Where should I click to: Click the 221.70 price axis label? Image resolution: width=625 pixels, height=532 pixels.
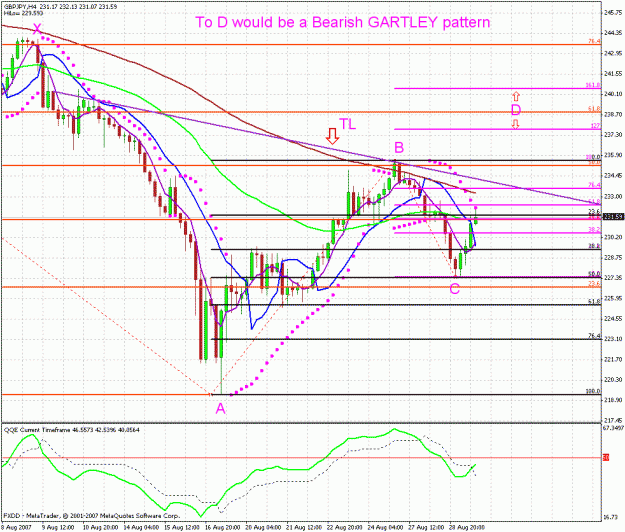click(x=613, y=359)
